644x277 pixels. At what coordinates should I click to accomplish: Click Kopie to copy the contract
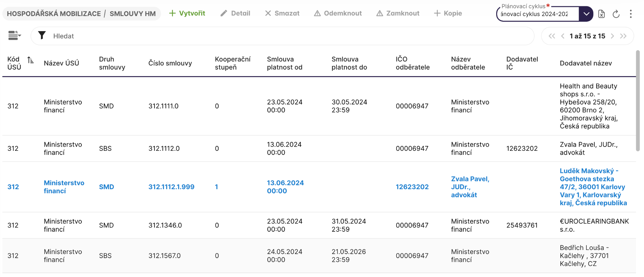[448, 13]
